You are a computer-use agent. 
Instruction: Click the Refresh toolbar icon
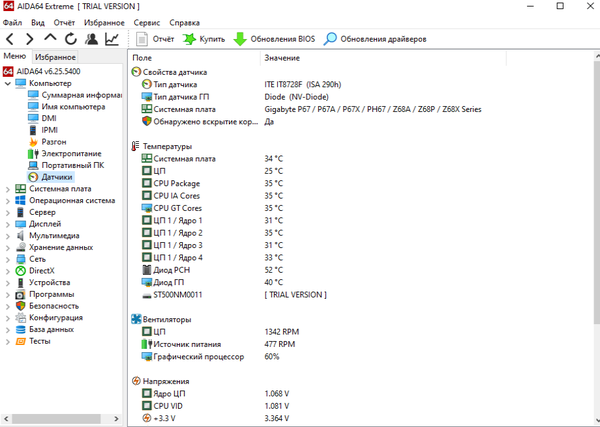pyautogui.click(x=71, y=39)
